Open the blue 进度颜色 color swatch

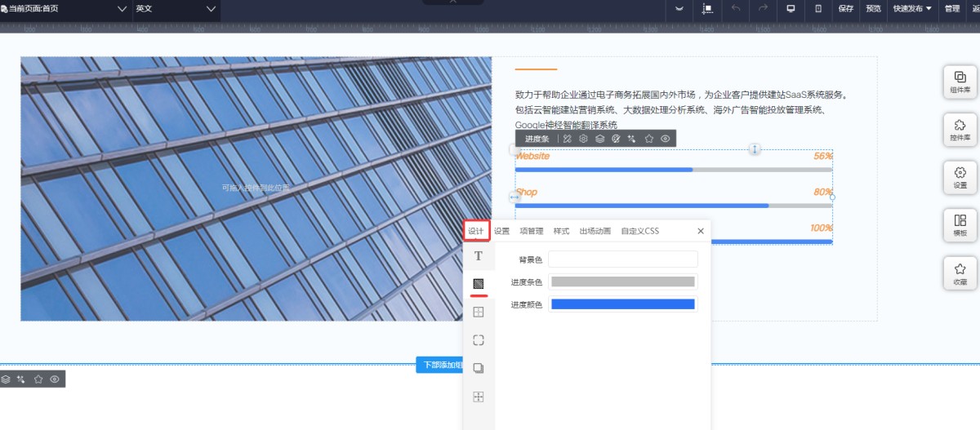[x=622, y=304]
